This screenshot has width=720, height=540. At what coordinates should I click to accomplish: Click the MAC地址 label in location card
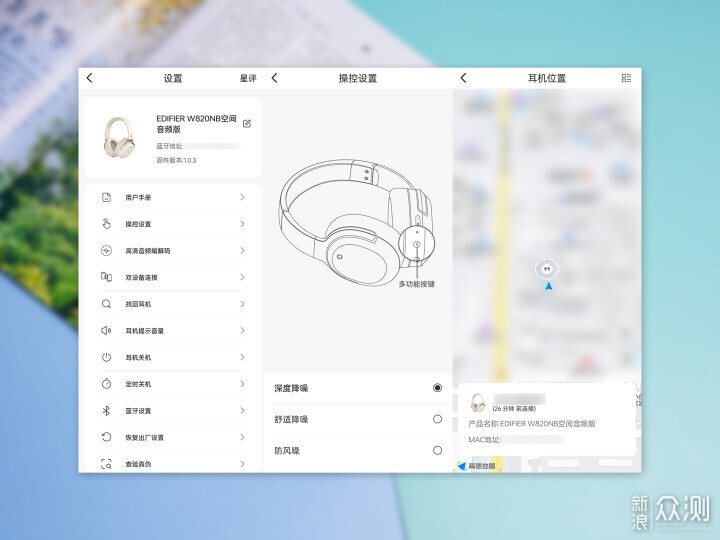(484, 439)
